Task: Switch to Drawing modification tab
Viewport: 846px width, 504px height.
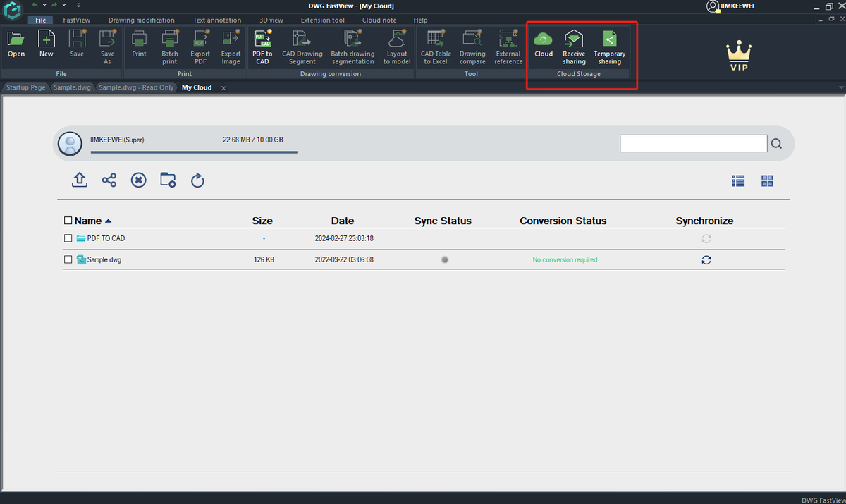Action: tap(142, 20)
